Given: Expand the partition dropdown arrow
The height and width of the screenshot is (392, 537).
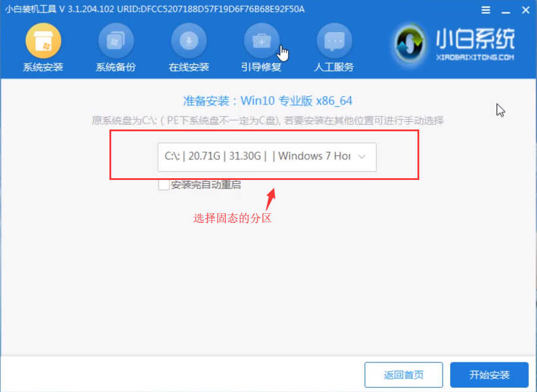Looking at the screenshot, I should coord(362,157).
